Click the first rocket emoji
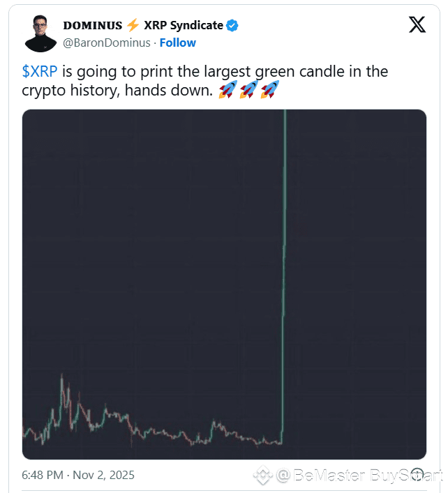The image size is (448, 493). tap(227, 89)
